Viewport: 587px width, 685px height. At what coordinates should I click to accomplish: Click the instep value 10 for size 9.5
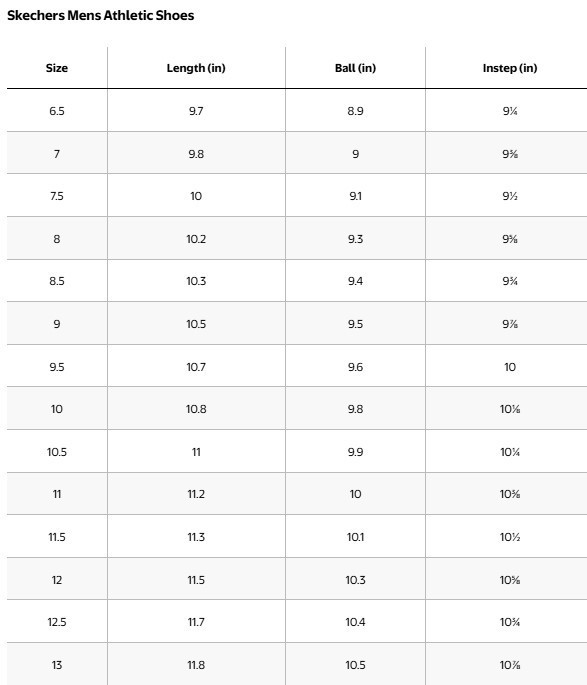point(510,367)
